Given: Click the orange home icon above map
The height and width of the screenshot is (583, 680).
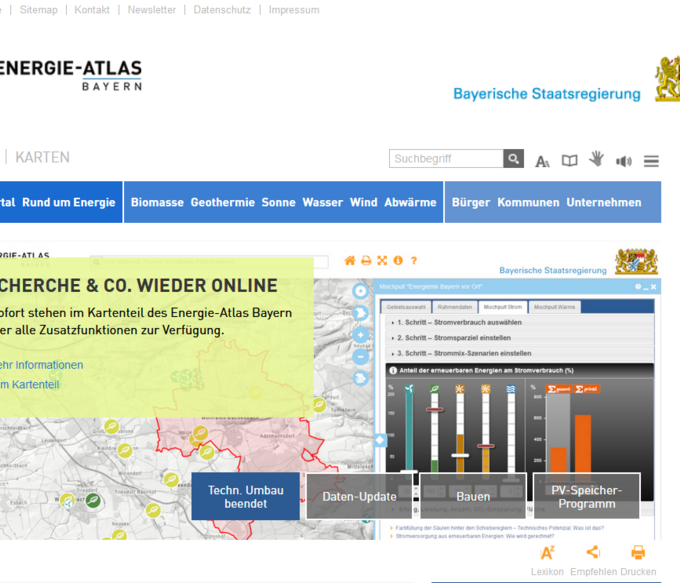Looking at the screenshot, I should [x=350, y=260].
